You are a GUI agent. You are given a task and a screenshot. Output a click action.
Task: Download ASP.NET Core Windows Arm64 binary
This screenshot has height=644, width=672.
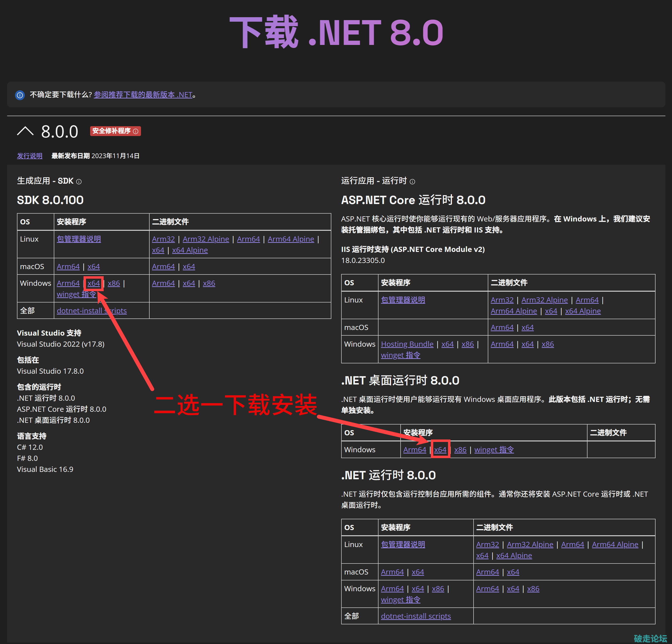[502, 344]
